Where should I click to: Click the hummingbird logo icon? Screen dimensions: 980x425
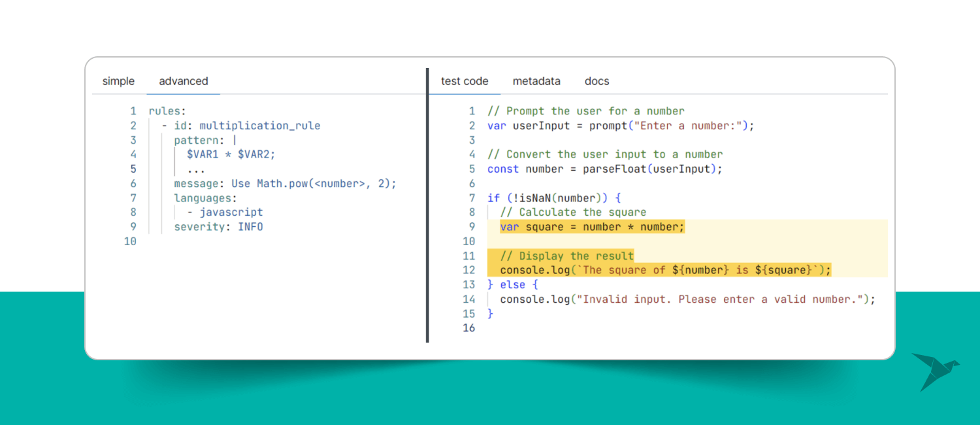(934, 371)
